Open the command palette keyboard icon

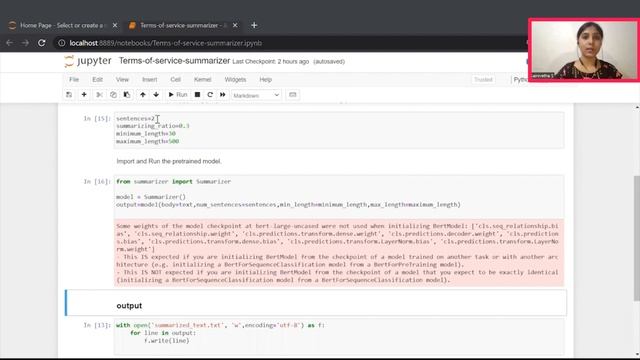pos(293,95)
